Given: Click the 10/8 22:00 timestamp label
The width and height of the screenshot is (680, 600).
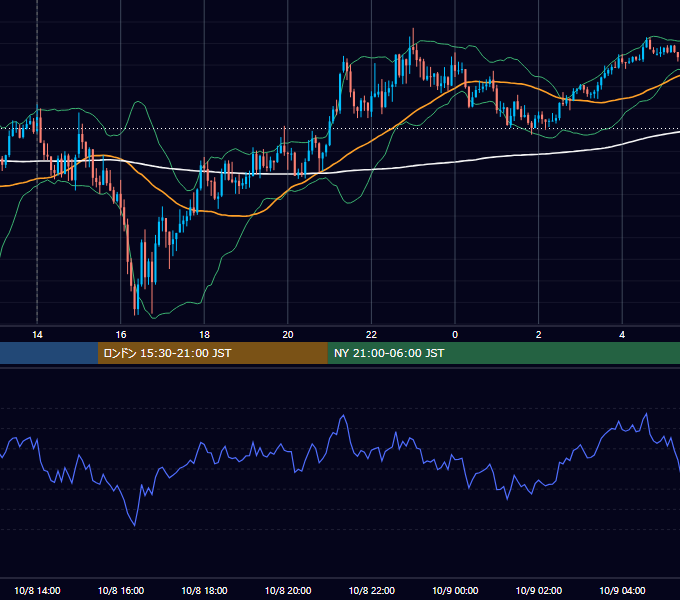Looking at the screenshot, I should click(x=372, y=590).
